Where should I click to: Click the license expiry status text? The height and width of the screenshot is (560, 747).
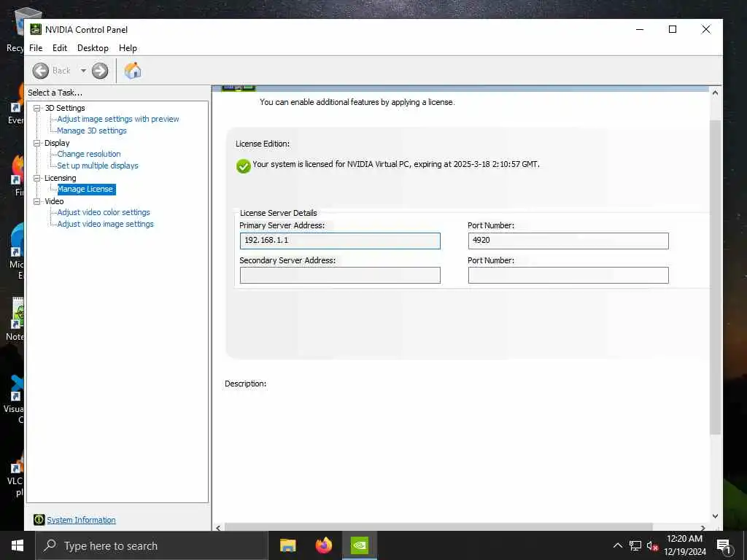[396, 164]
